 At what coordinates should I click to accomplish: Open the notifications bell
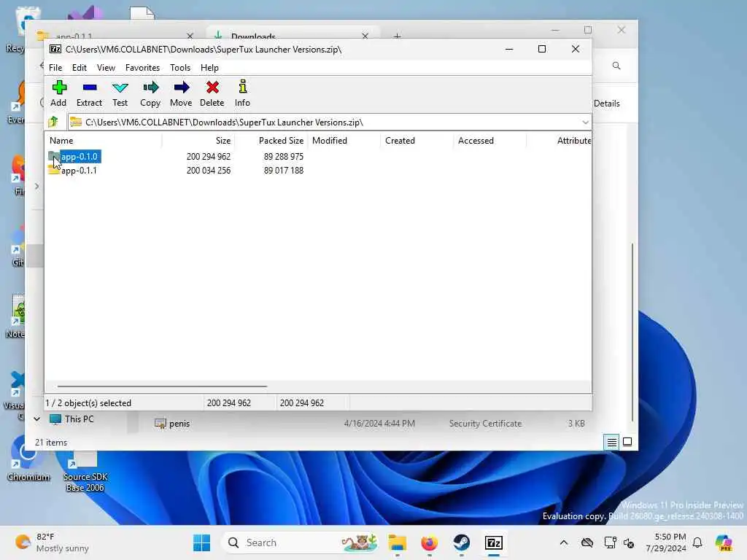coord(697,542)
